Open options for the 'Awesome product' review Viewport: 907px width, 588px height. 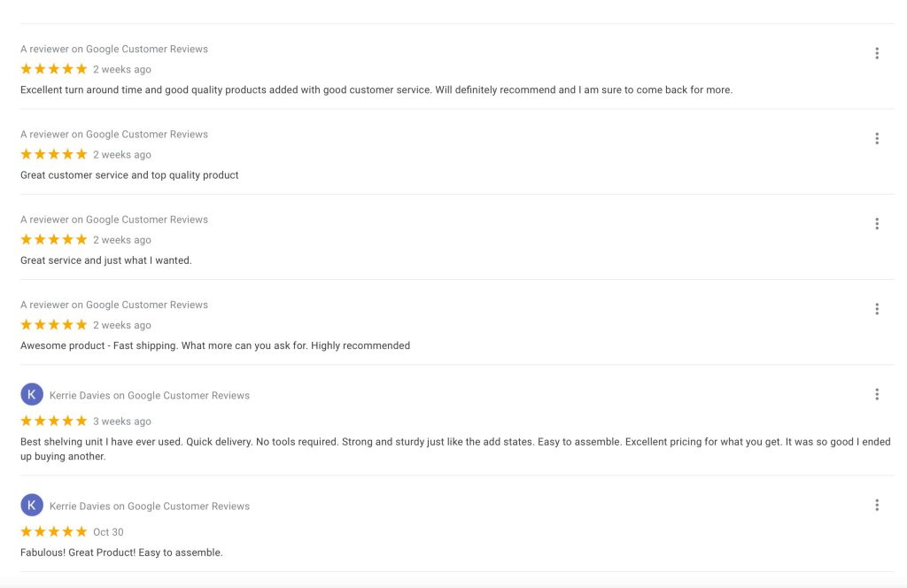coord(877,308)
